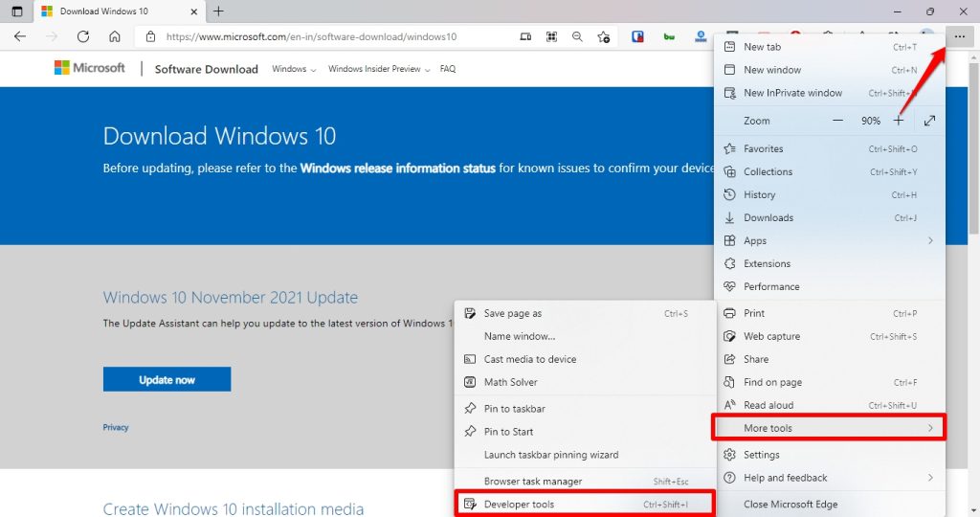Open the tab actions menu icon

[x=17, y=11]
